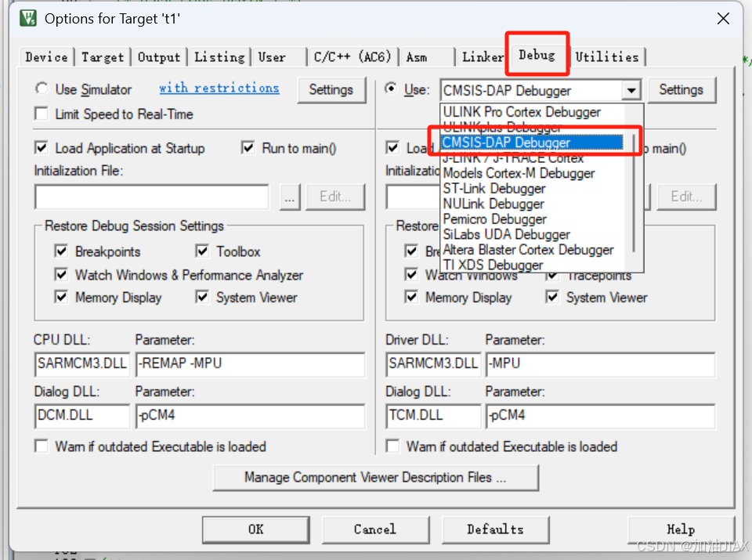Open Manage Component Viewer Description Files
The height and width of the screenshot is (560, 752).
tap(375, 478)
